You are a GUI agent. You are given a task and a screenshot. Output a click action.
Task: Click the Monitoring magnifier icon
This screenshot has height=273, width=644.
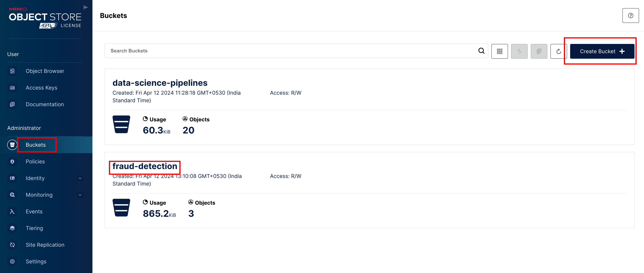pyautogui.click(x=12, y=195)
